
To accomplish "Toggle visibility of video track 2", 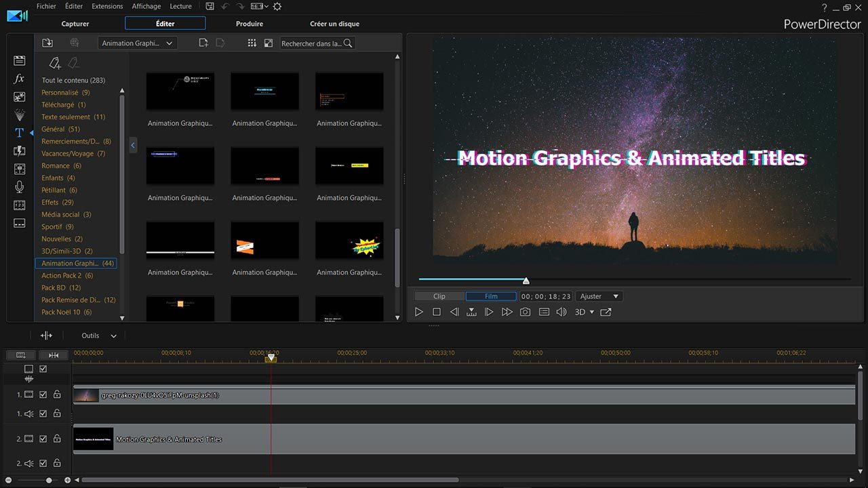I will pos(43,439).
